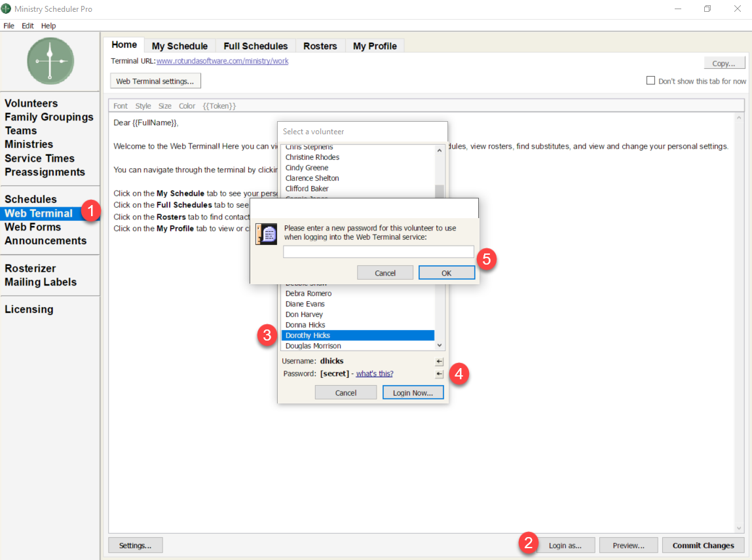Focus the new password input field

pos(378,252)
